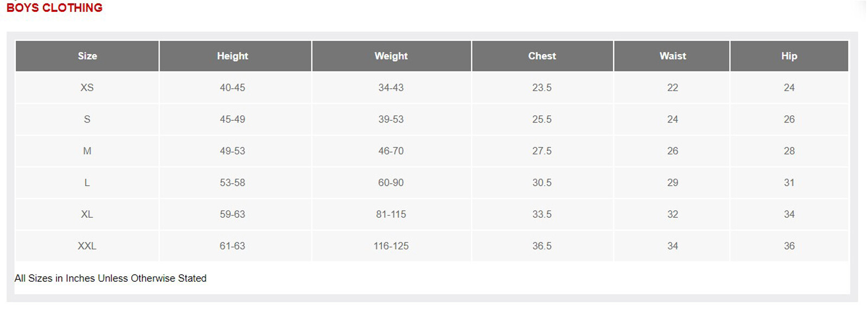The width and height of the screenshot is (868, 312).
Task: Click the Size column header
Action: point(87,56)
